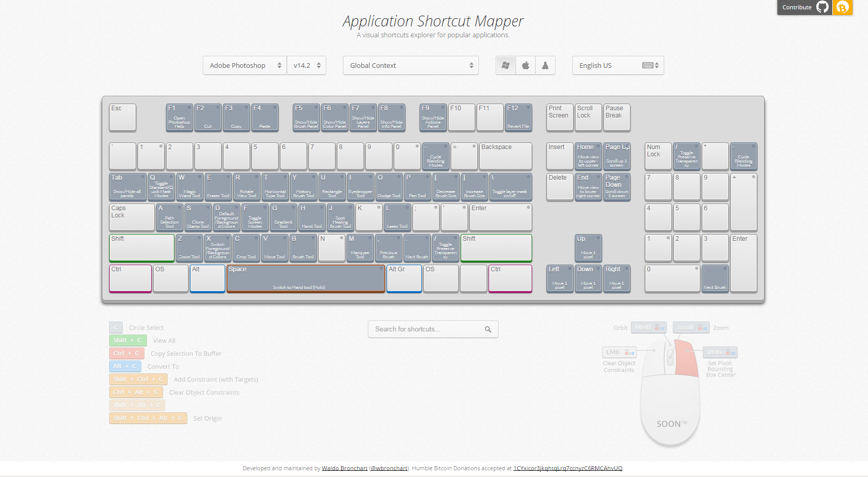Toggle the right Shift modifier key
Image resolution: width=868 pixels, height=477 pixels.
pos(496,248)
